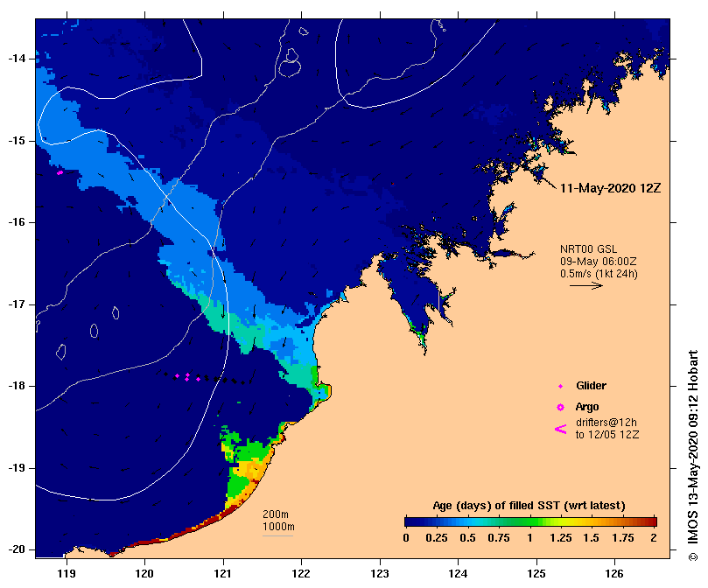
Task: Click the longitude label 125
Action: point(536,573)
